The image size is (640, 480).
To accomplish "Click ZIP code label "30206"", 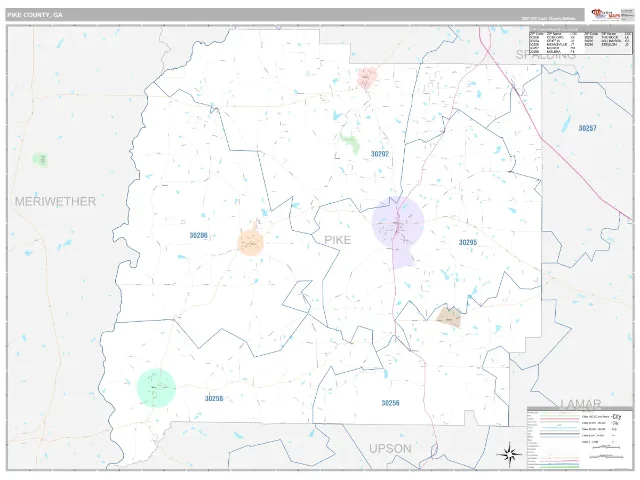I will (x=198, y=235).
